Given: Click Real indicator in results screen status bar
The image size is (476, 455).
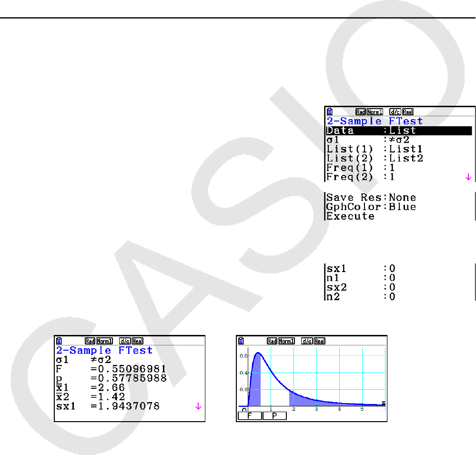Looking at the screenshot, I should pyautogui.click(x=137, y=341).
